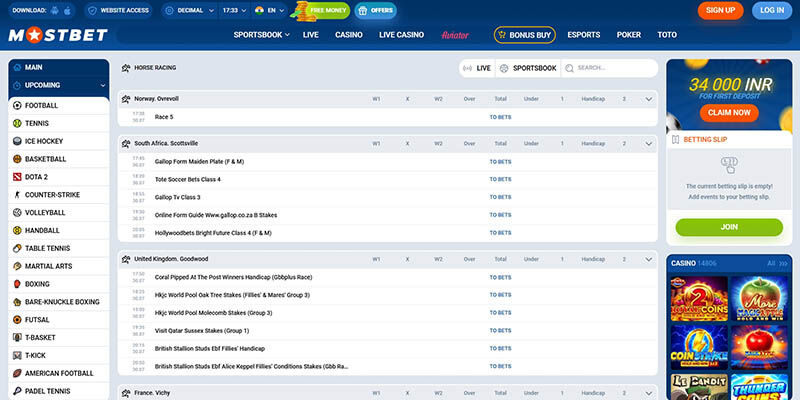800x400 pixels.
Task: Click the Bonus Buy button
Action: click(524, 35)
